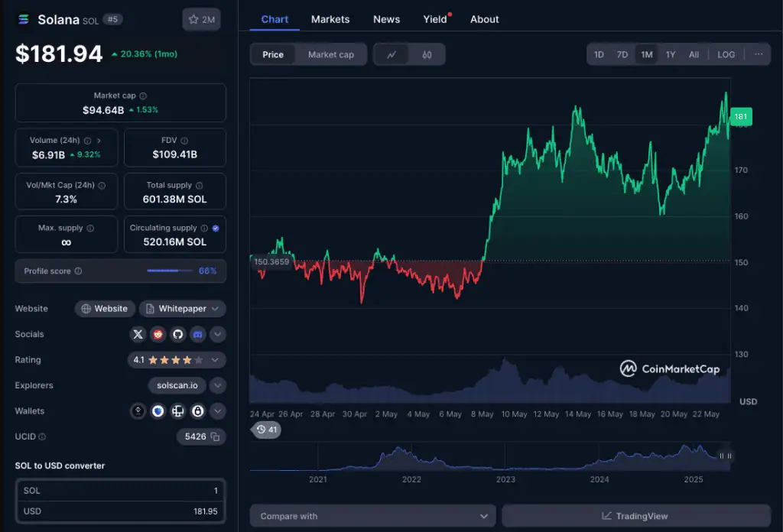
Task: Open UCID info icon
Action: point(42,436)
